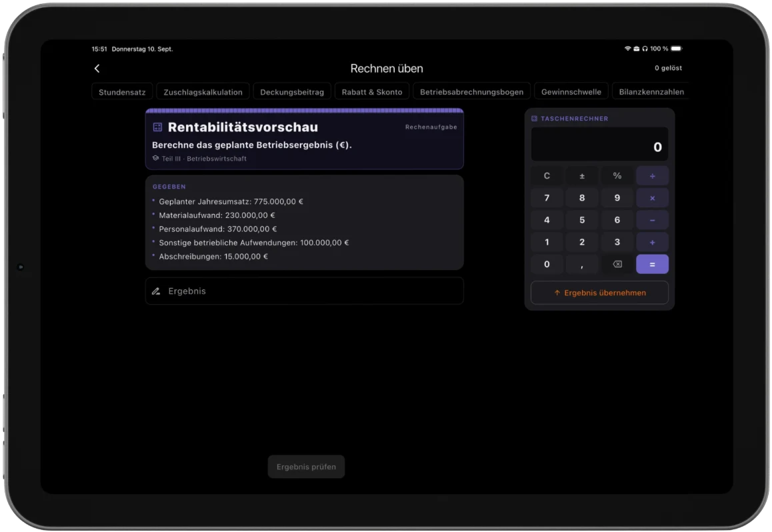772x532 pixels.
Task: Click 'Abschreibungen: 15.000,00 €'
Action: pyautogui.click(x=213, y=257)
